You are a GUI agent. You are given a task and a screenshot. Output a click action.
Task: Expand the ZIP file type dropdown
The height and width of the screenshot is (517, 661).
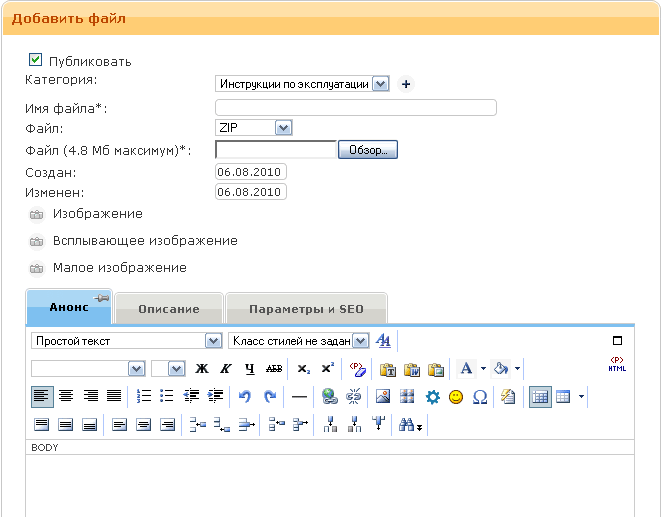pos(283,128)
